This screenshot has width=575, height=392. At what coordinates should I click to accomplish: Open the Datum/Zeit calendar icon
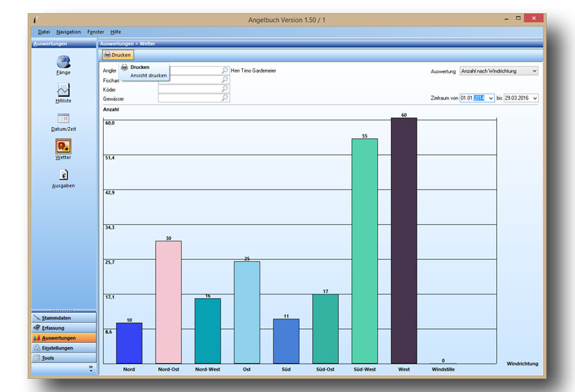click(x=63, y=118)
